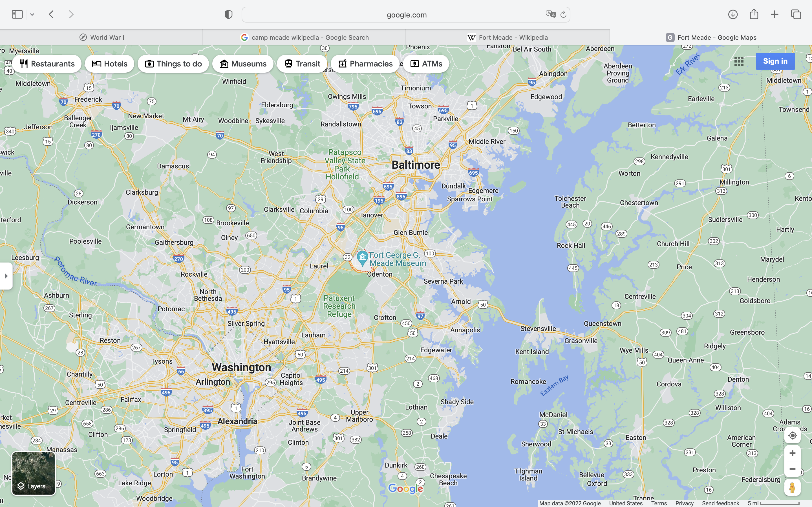Show the Safari downloads popover

733,14
